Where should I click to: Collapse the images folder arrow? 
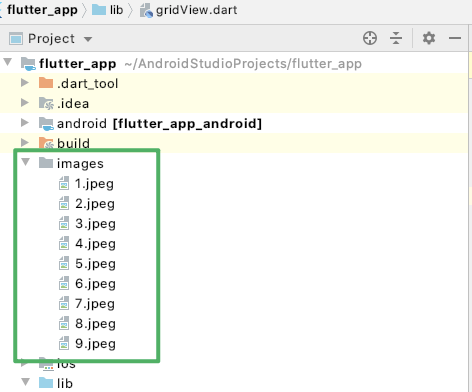point(26,162)
